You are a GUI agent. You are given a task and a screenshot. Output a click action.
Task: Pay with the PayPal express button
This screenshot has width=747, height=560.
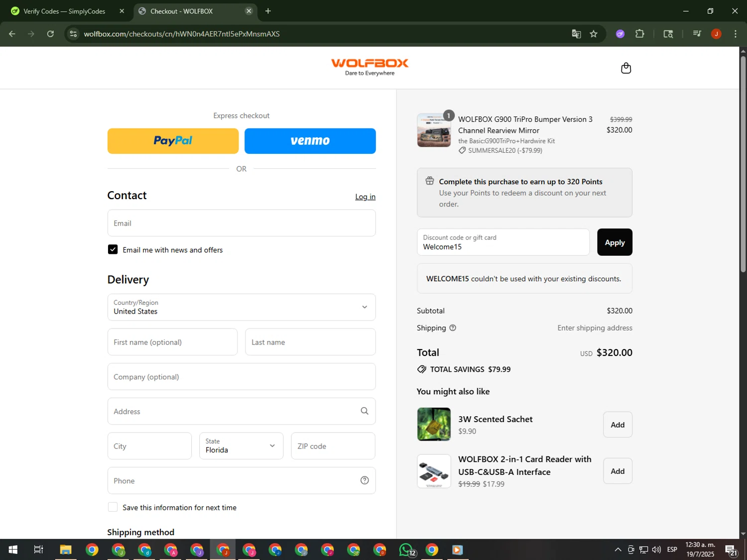[173, 141]
